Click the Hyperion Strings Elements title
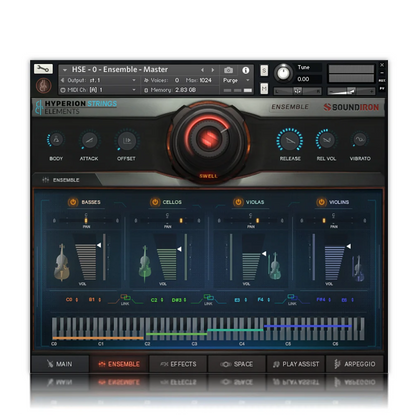Viewport: 416px width, 416px height. tap(76, 107)
